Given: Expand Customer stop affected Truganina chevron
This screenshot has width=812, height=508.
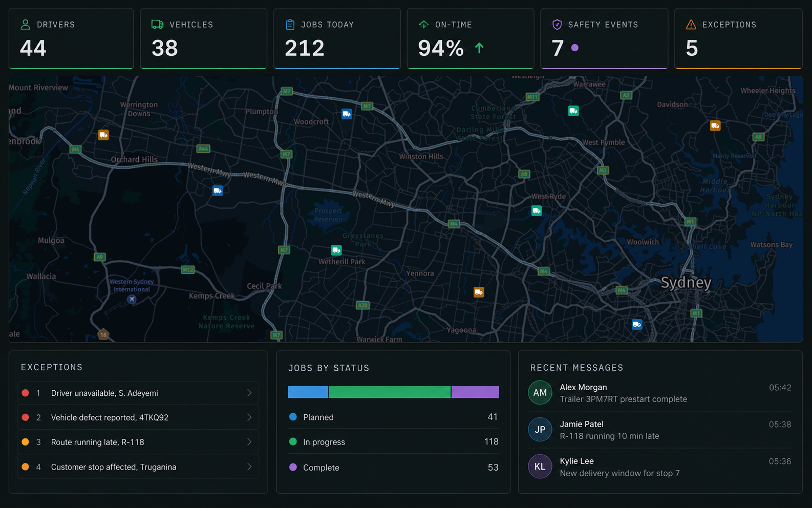Looking at the screenshot, I should (249, 467).
